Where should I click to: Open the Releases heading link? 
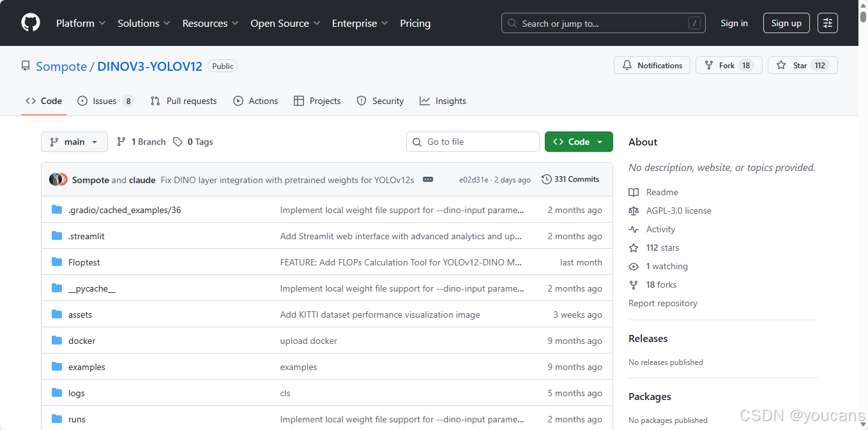click(x=648, y=338)
